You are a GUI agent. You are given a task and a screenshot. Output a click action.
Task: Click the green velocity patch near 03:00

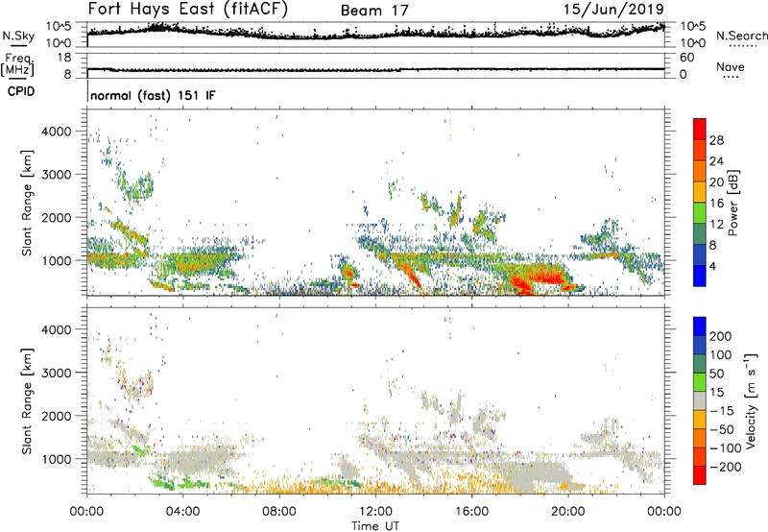tap(162, 481)
